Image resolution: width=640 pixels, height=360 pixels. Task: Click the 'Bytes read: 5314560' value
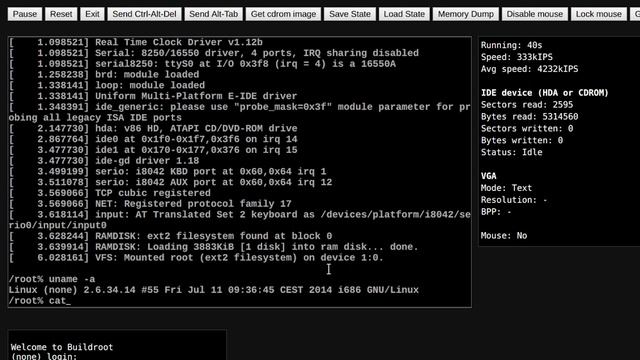point(529,117)
